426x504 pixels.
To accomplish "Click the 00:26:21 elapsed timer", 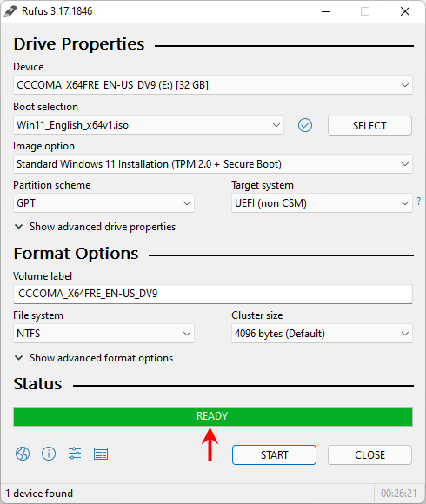I will click(x=399, y=494).
